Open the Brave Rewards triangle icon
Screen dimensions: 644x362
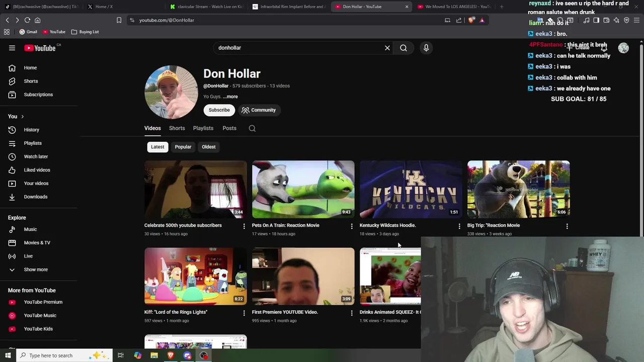482,20
